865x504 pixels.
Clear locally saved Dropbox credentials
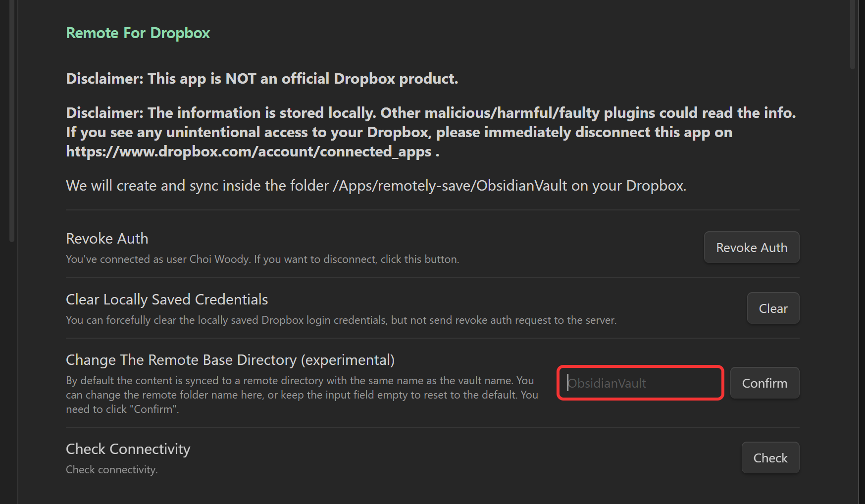click(773, 308)
